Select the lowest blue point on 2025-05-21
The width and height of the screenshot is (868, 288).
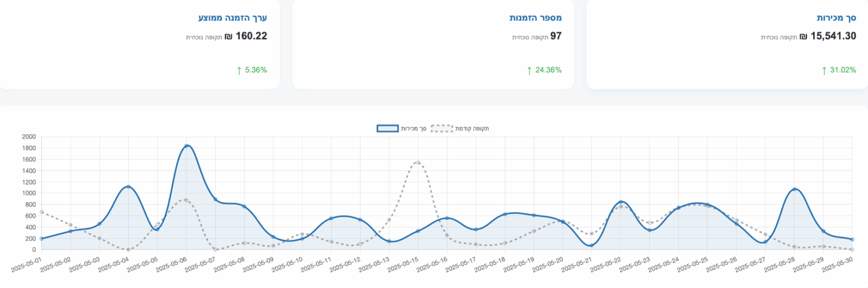point(592,246)
